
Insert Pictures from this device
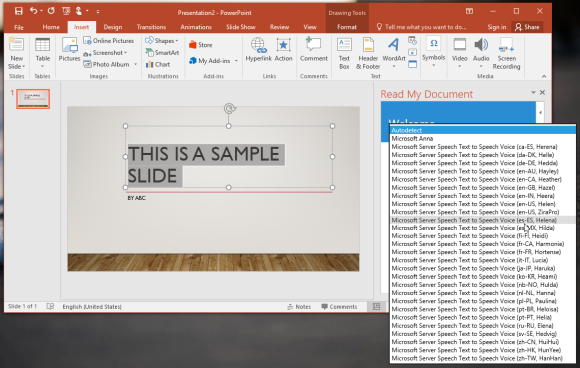point(69,50)
